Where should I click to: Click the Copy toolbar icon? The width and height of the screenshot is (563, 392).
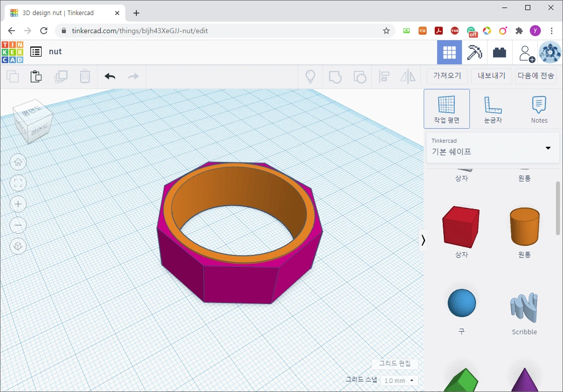tap(13, 76)
